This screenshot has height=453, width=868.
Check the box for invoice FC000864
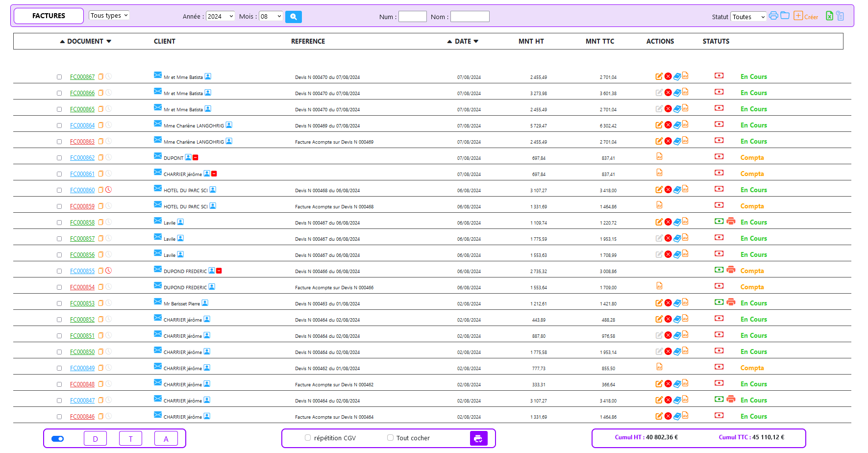tap(59, 126)
